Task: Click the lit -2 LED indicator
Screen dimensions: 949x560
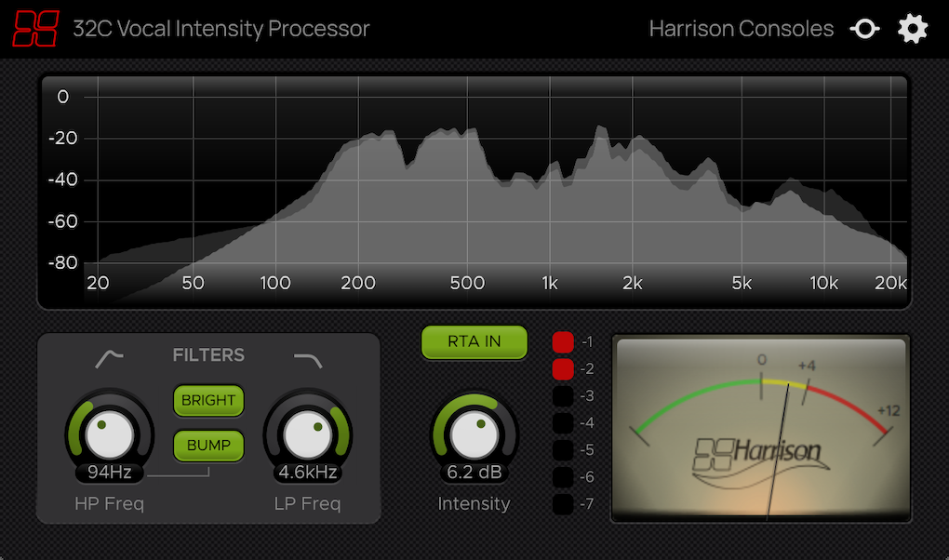Action: click(563, 369)
